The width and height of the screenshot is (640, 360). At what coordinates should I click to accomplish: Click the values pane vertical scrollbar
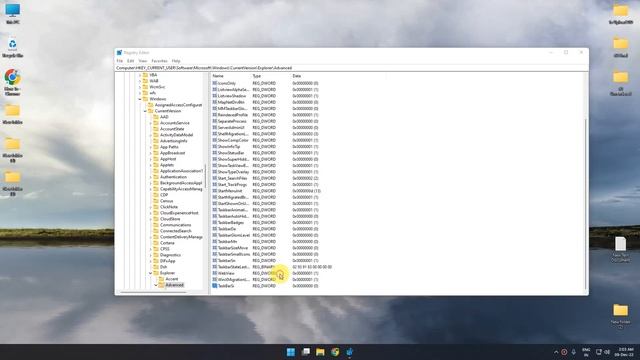click(586, 204)
